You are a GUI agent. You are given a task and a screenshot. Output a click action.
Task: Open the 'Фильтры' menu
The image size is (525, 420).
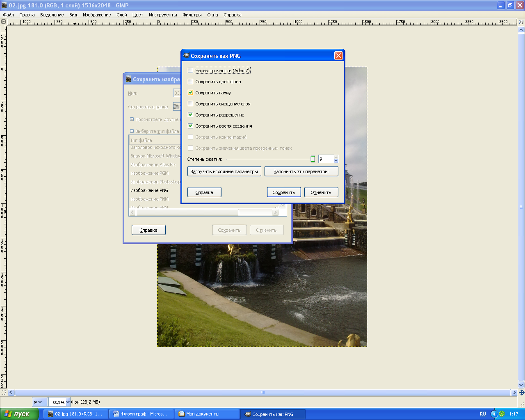(x=192, y=15)
